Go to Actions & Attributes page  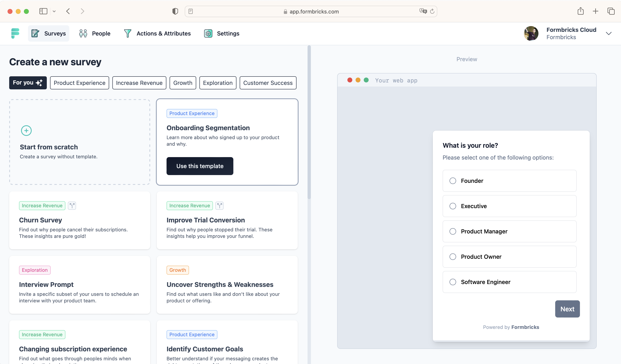point(157,33)
